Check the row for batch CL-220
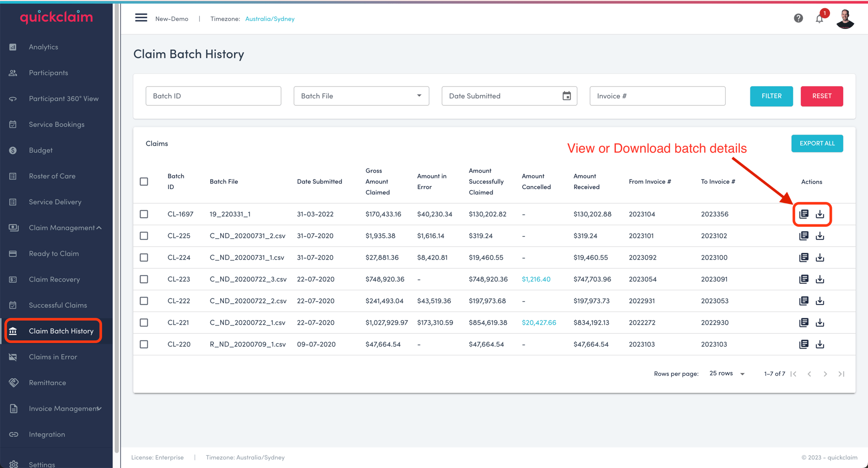This screenshot has height=468, width=868. click(x=144, y=344)
